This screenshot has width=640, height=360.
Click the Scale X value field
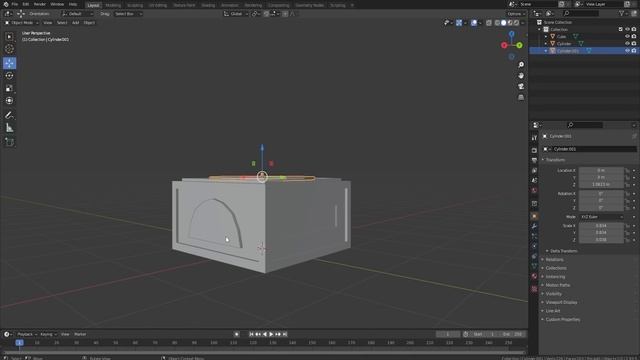[x=601, y=226]
